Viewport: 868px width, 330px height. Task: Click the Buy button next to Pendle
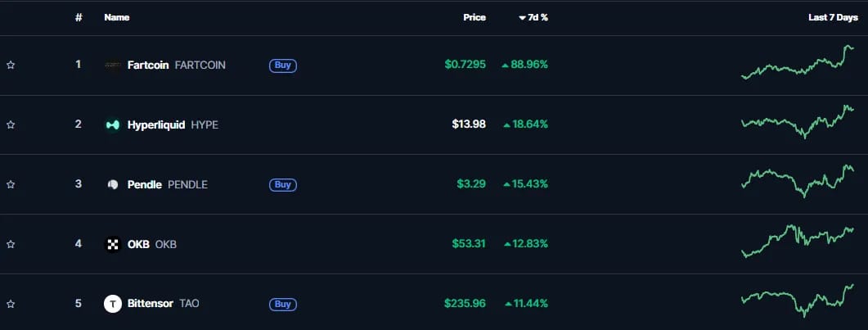pyautogui.click(x=283, y=185)
